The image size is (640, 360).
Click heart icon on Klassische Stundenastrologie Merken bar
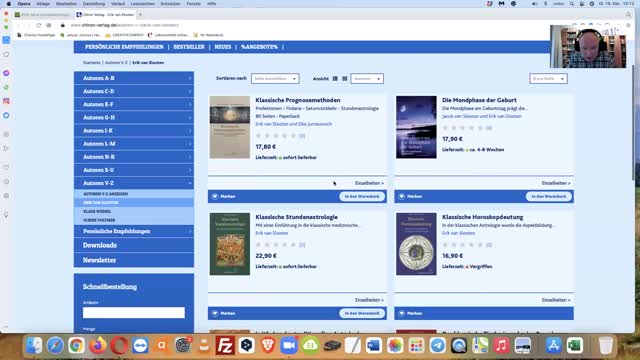215,313
